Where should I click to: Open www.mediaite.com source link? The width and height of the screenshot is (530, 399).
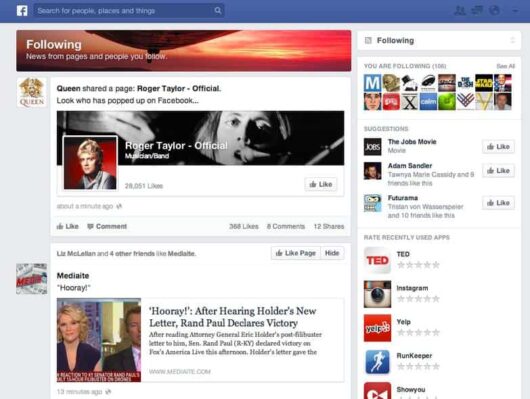(x=180, y=372)
